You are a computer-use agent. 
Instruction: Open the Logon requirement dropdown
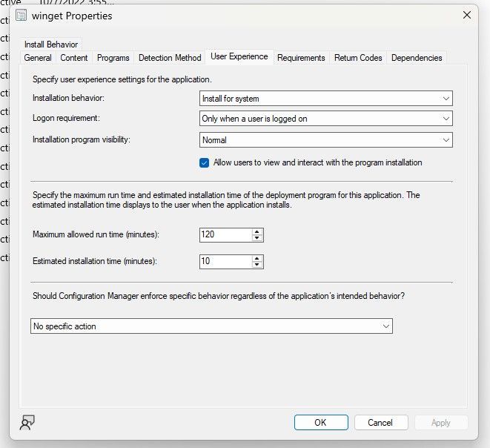pos(326,119)
